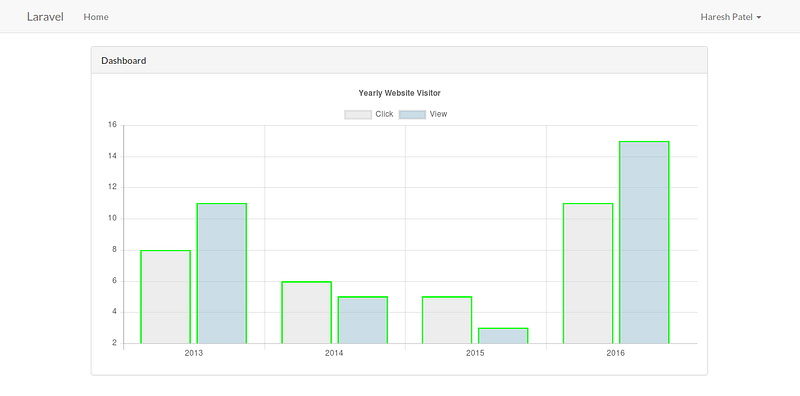
Task: Select the 2013 Click bar
Action: (x=165, y=297)
